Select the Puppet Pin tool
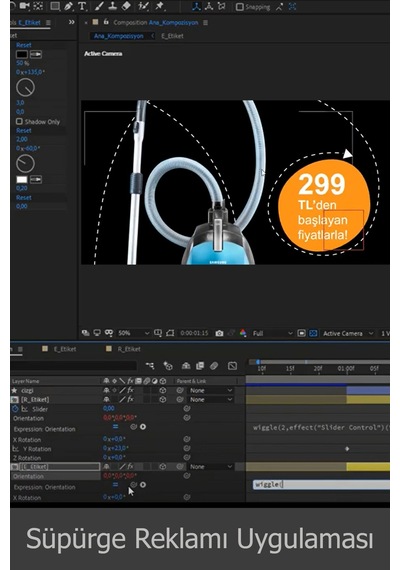Screen dimensions: 400x570 159,6
